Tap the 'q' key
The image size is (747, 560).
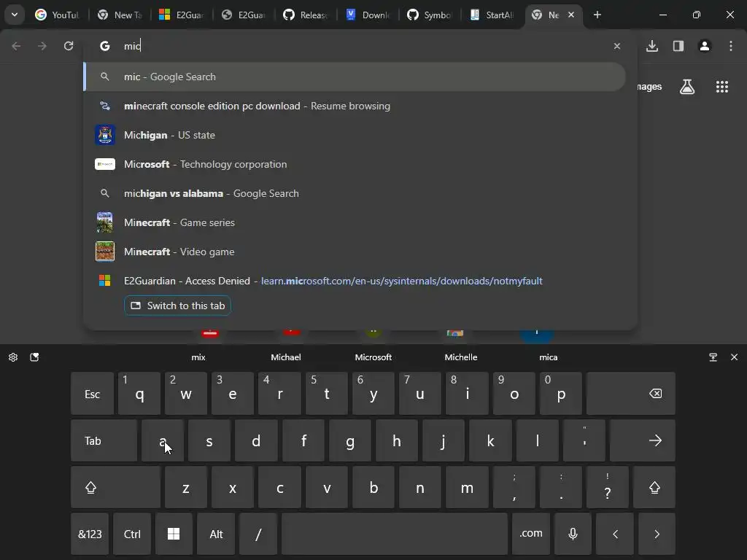[x=139, y=394]
